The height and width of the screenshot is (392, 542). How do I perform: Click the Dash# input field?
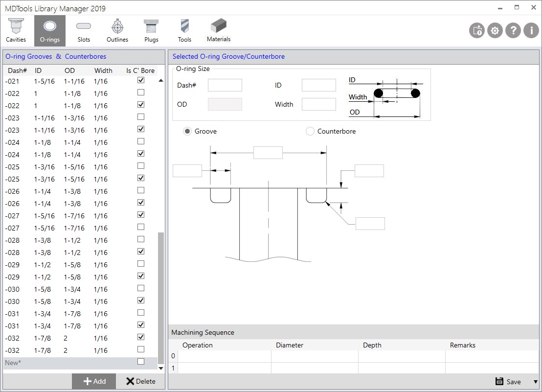[225, 85]
